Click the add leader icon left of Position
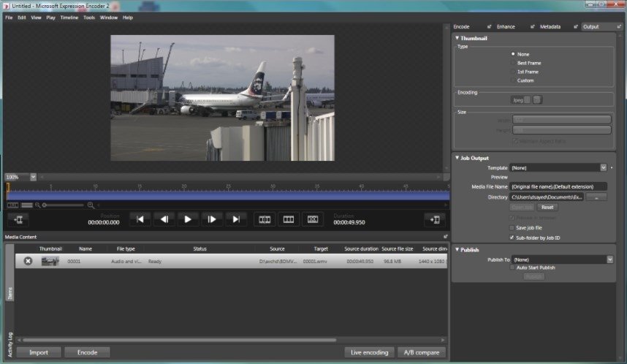This screenshot has width=627, height=364. pyautogui.click(x=18, y=219)
